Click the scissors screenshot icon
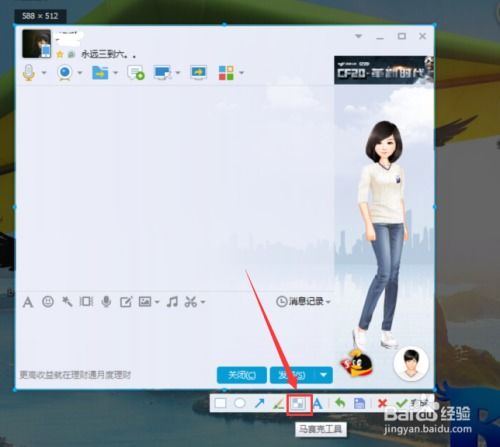 191,302
